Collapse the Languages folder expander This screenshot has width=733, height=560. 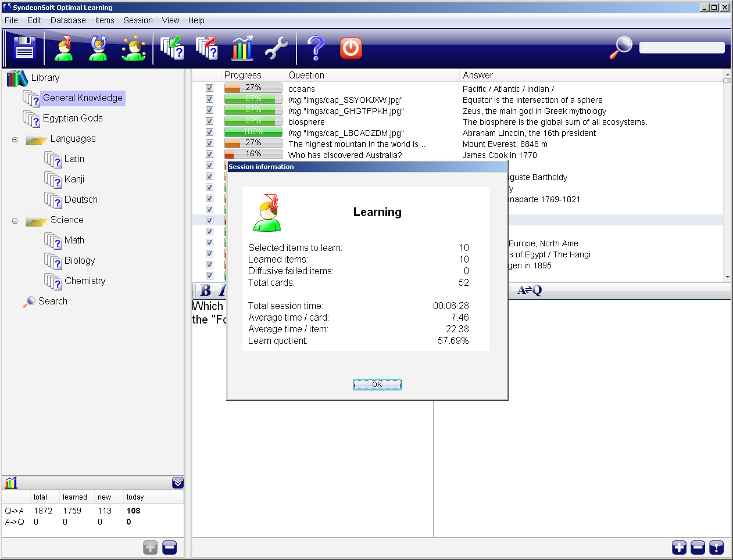click(15, 139)
